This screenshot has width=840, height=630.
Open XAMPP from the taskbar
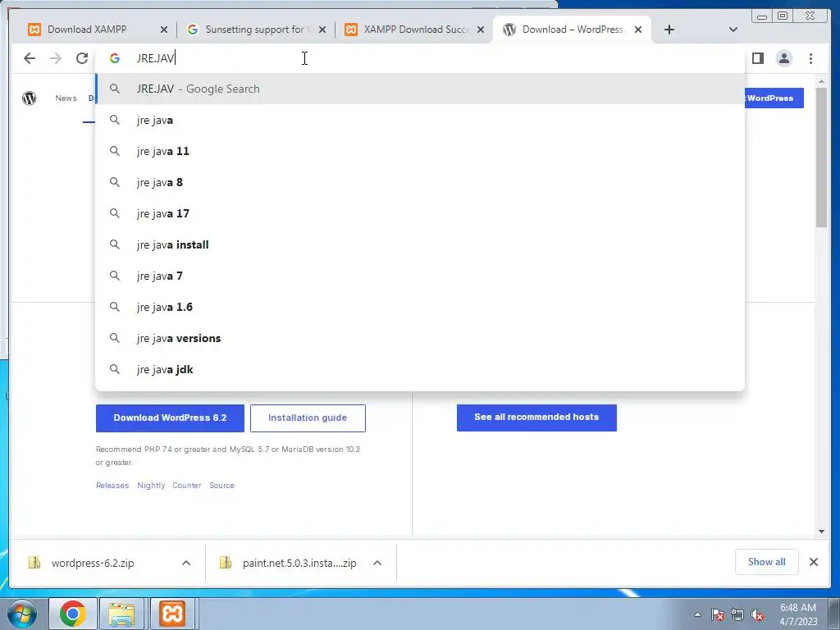tap(172, 614)
